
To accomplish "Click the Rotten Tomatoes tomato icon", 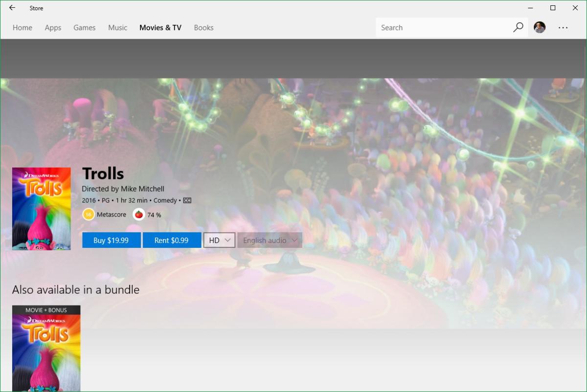I will (x=139, y=214).
